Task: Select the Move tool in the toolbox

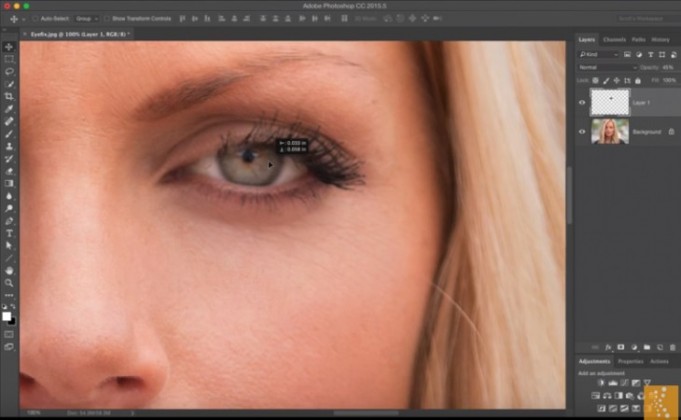Action: click(x=9, y=46)
